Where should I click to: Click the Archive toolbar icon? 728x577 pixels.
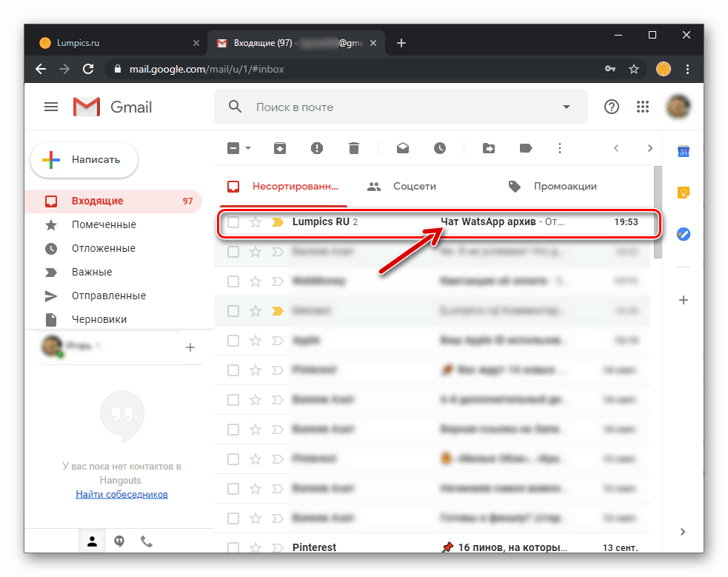pyautogui.click(x=280, y=148)
